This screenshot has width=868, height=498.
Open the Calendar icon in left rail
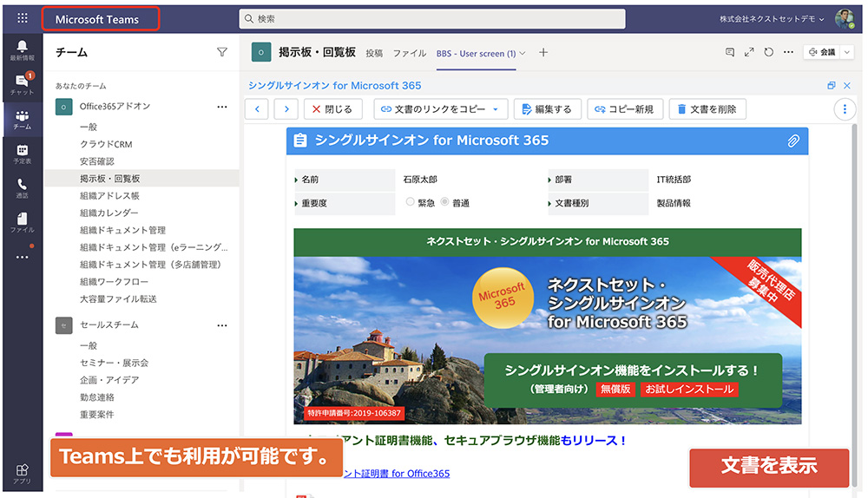click(23, 154)
